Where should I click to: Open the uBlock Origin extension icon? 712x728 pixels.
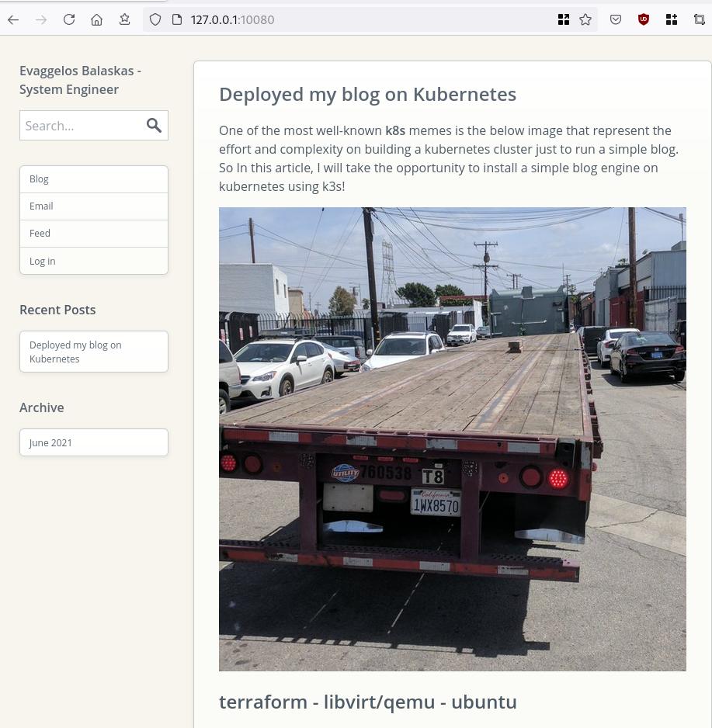pyautogui.click(x=643, y=19)
